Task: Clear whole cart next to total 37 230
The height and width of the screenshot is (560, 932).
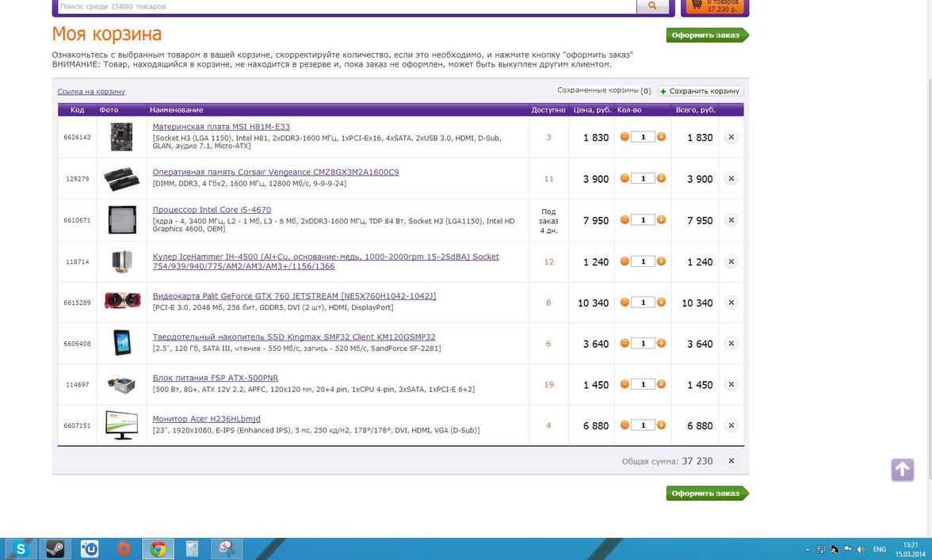Action: [731, 461]
